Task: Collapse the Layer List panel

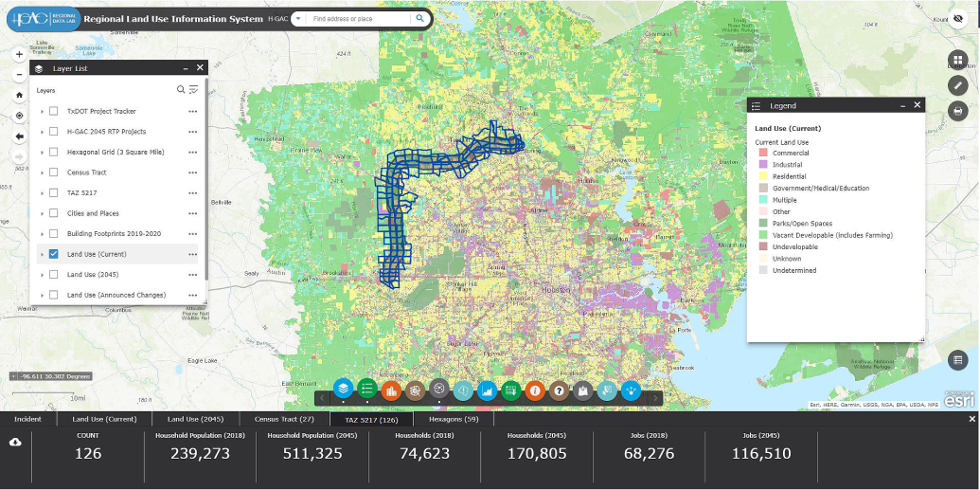Action: (186, 68)
